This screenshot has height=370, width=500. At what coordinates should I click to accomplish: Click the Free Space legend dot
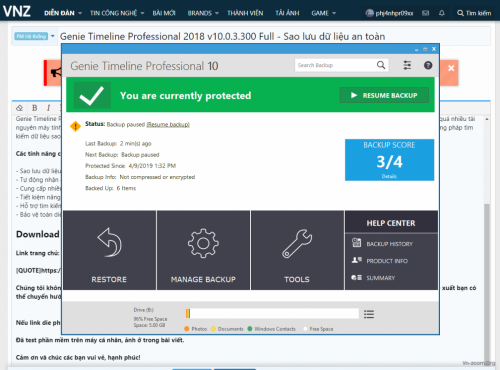coord(305,329)
